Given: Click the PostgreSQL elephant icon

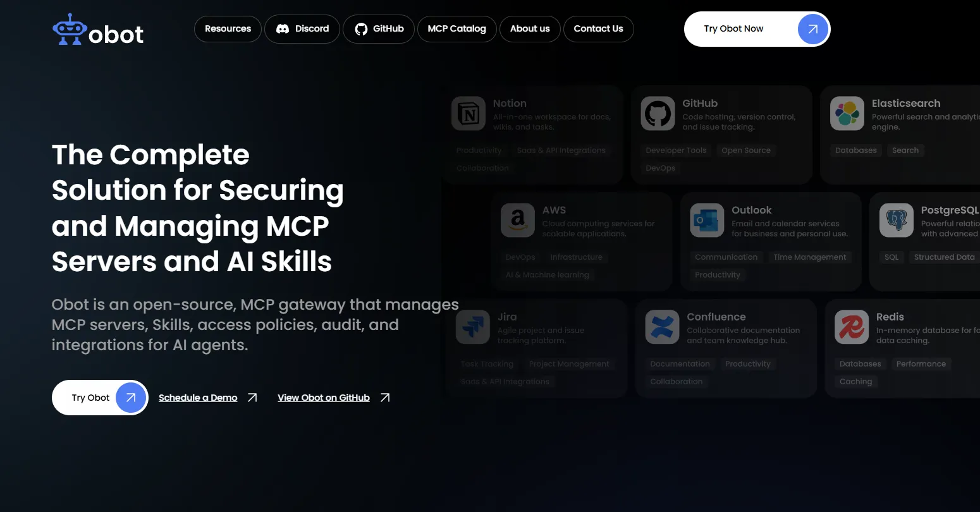Looking at the screenshot, I should pyautogui.click(x=897, y=221).
